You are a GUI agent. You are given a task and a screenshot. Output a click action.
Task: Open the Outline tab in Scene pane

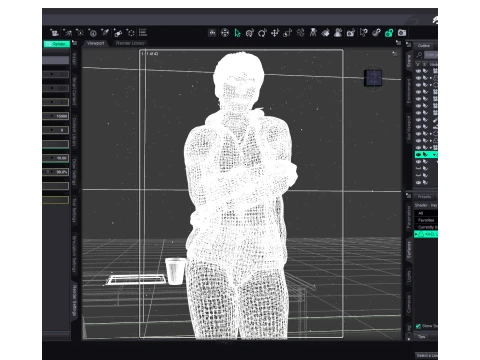click(x=424, y=46)
